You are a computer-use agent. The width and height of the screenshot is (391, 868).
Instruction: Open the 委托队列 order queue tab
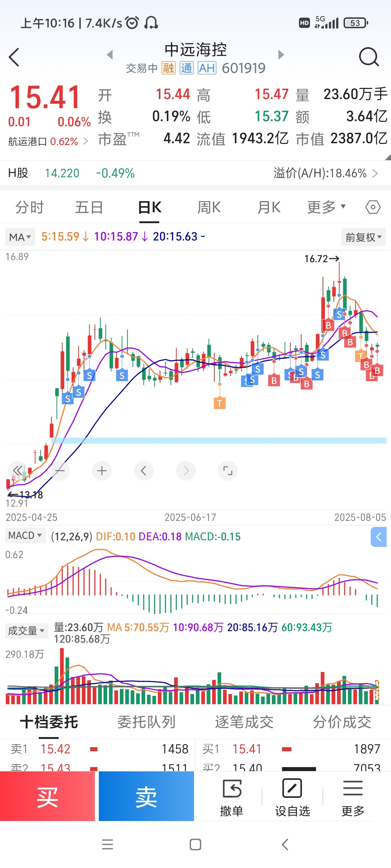pos(147,722)
